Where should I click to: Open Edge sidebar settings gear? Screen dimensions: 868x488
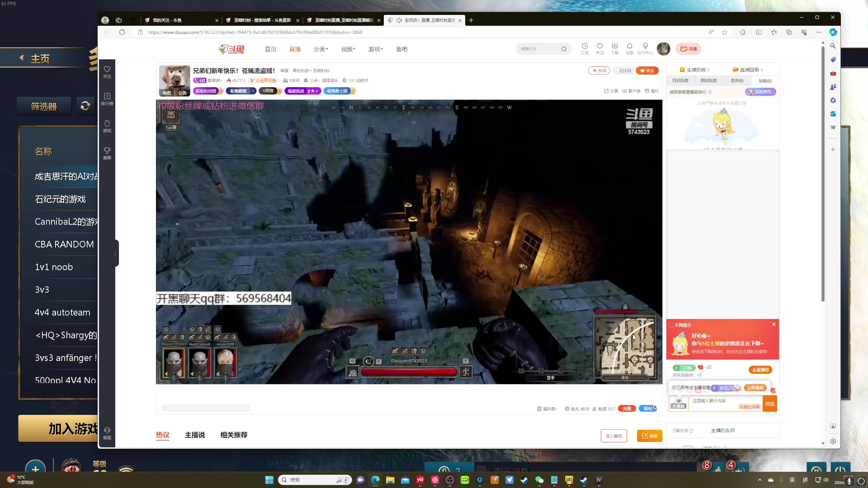click(833, 441)
